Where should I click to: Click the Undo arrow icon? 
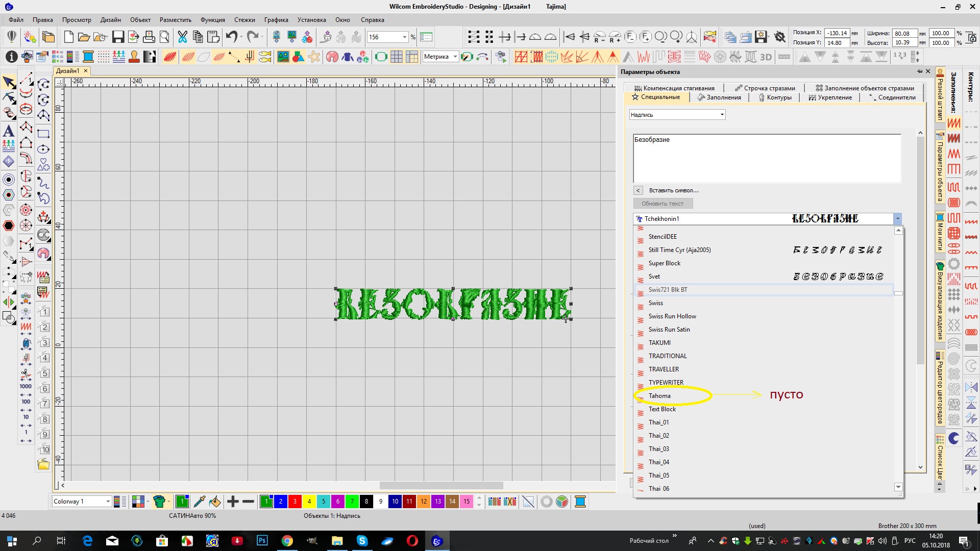(232, 37)
